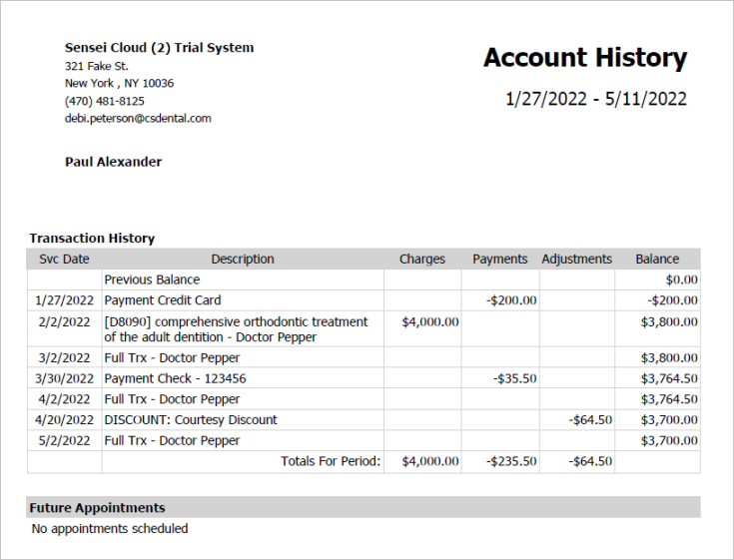
Task: Click the Payment Check - 123456 description
Action: [x=175, y=378]
